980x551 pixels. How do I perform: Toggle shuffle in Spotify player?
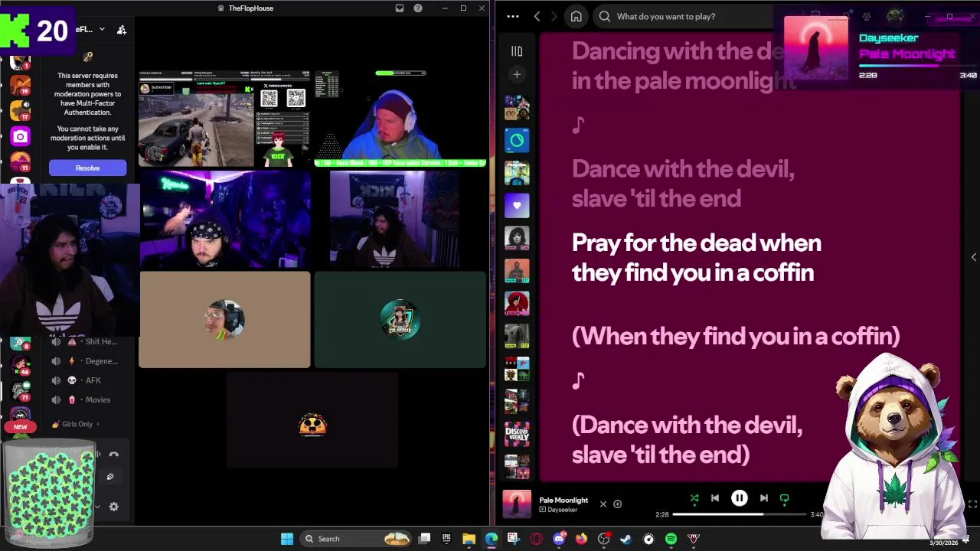pyautogui.click(x=694, y=498)
